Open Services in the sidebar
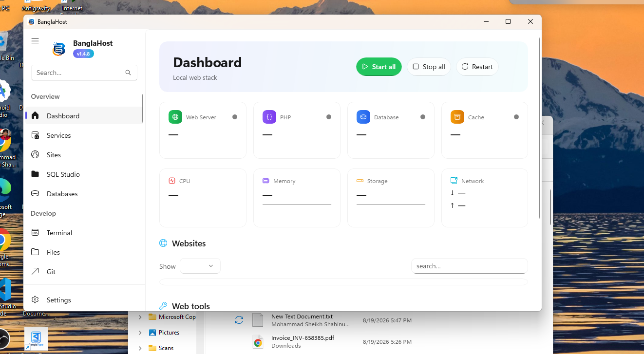Image resolution: width=644 pixels, height=354 pixels. [83, 135]
